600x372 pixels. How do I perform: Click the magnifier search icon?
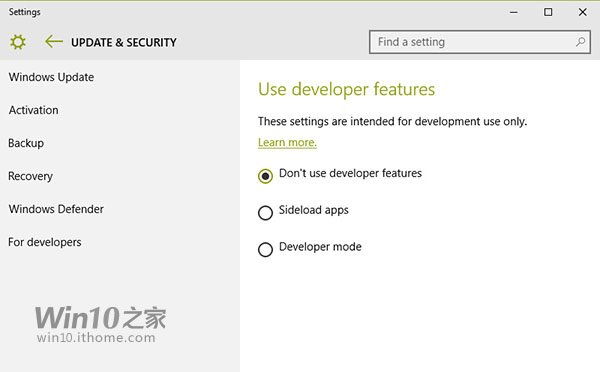[x=580, y=42]
